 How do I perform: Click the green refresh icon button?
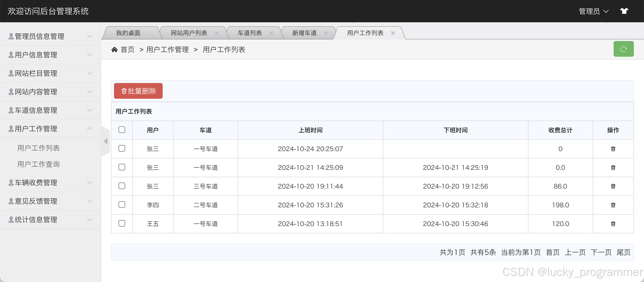click(623, 49)
